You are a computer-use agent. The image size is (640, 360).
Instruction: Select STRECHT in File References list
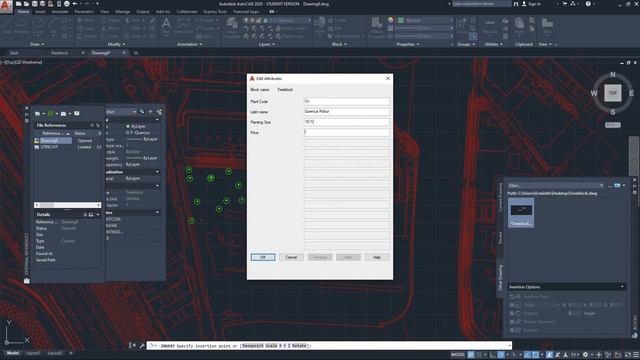click(50, 147)
